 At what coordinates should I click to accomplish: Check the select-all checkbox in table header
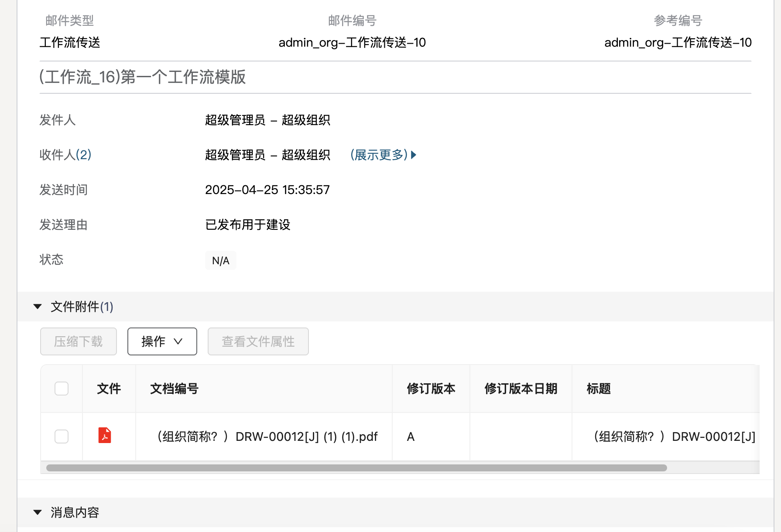(62, 389)
